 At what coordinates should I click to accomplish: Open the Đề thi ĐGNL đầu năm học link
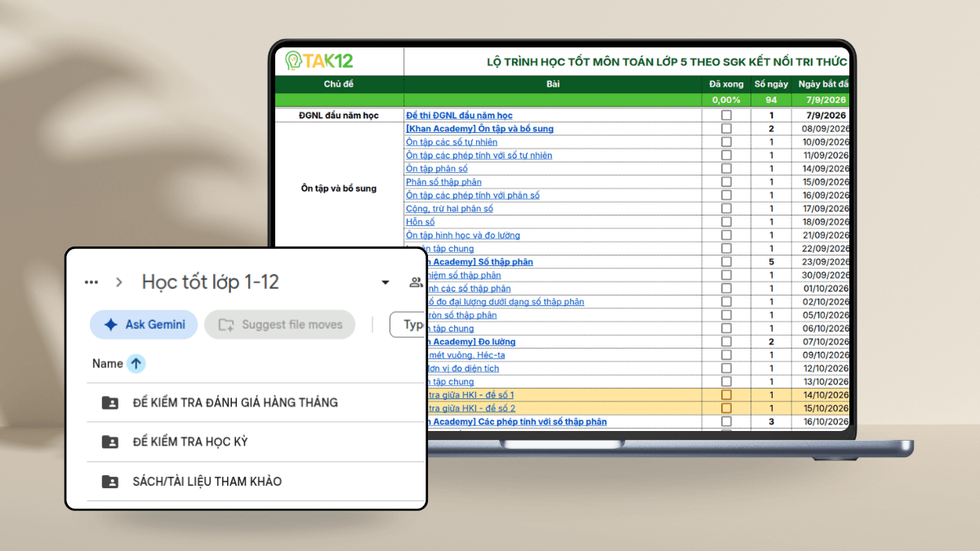click(459, 116)
